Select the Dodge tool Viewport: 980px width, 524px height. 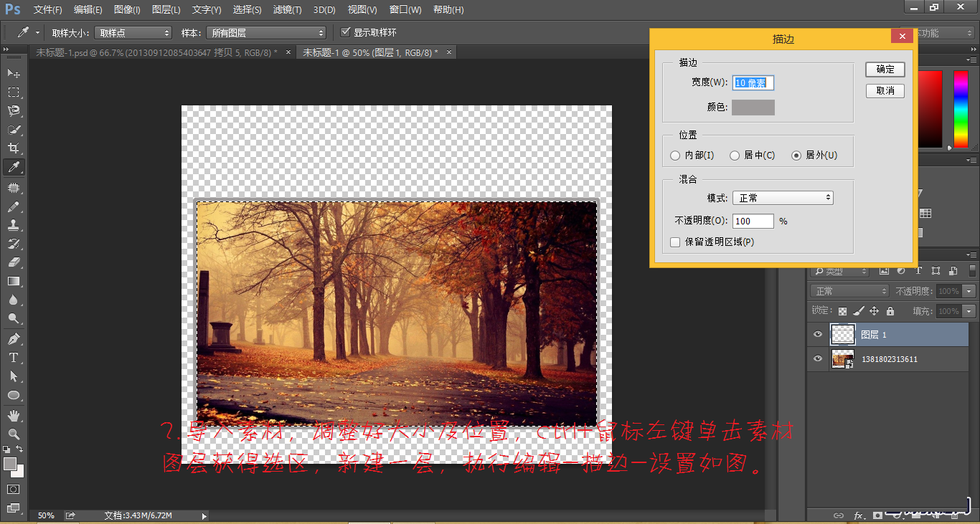pyautogui.click(x=14, y=318)
